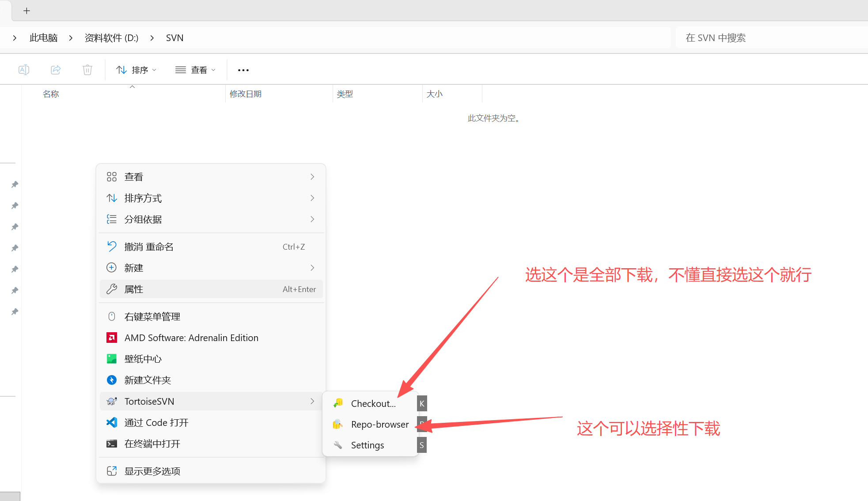
Task: Click the 修改日期 column header
Action: click(246, 94)
